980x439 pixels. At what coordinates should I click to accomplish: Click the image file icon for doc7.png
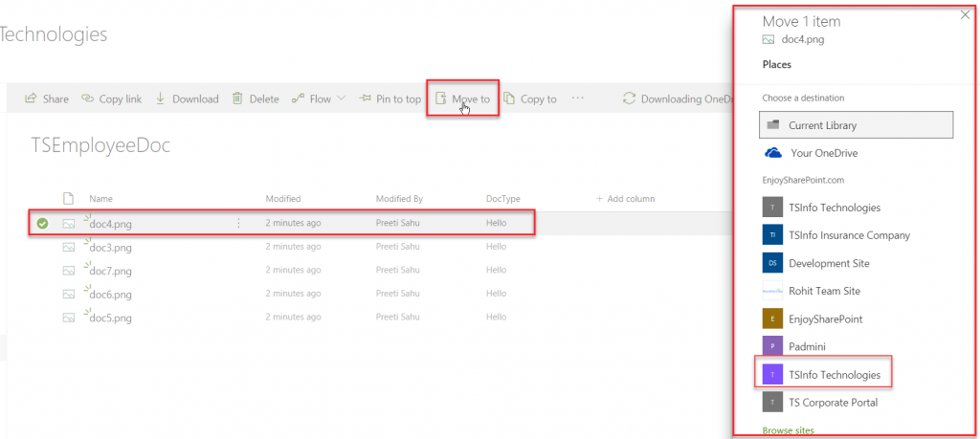69,271
